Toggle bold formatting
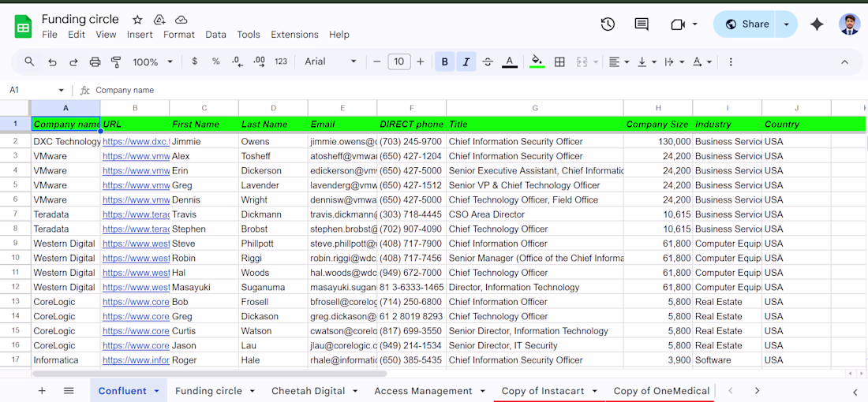Viewport: 868px width, 402px height. (444, 61)
